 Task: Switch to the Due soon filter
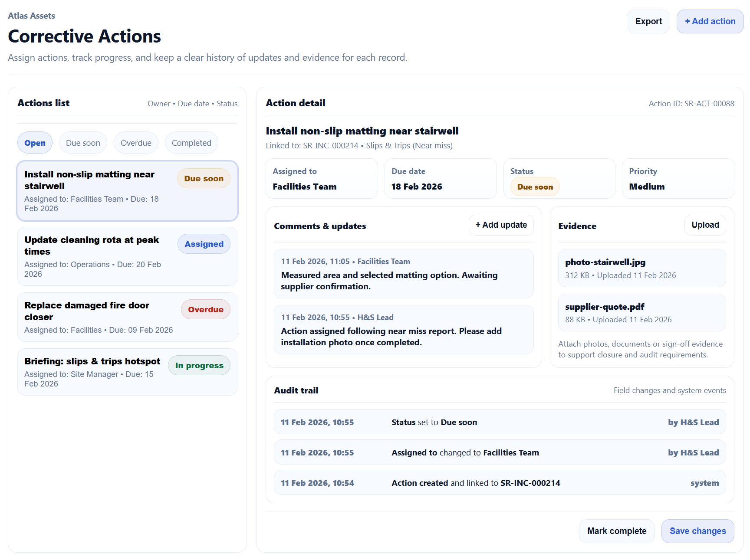[83, 143]
